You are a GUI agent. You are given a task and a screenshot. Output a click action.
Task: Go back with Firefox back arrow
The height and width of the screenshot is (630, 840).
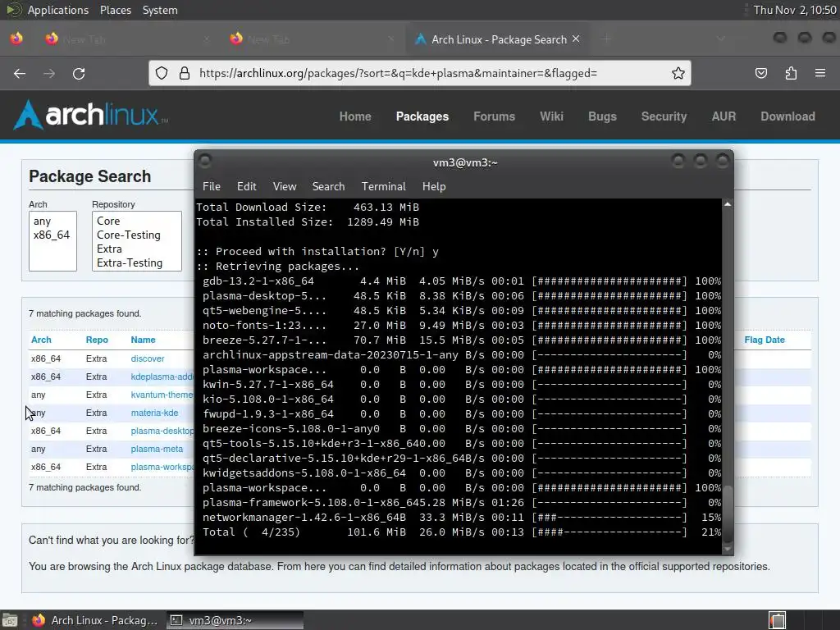20,73
